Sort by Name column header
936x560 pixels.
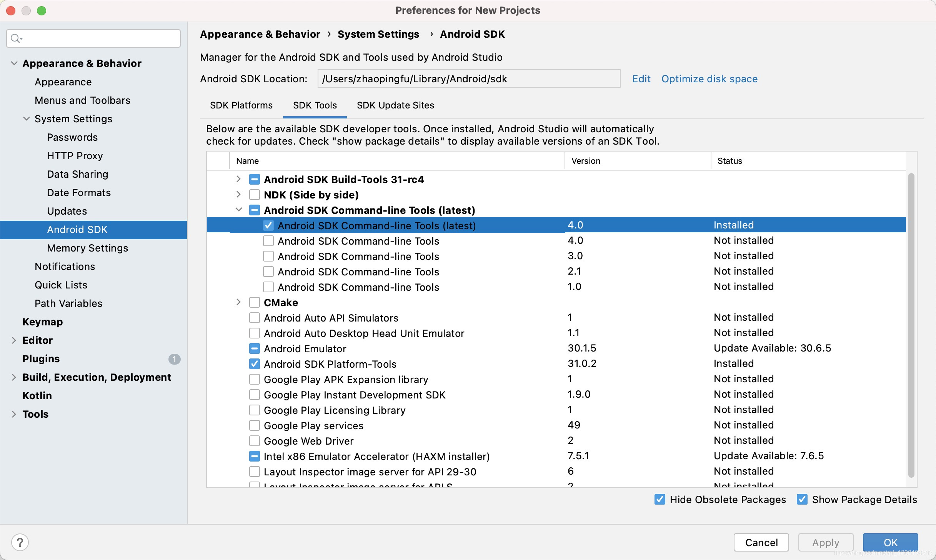(397, 161)
